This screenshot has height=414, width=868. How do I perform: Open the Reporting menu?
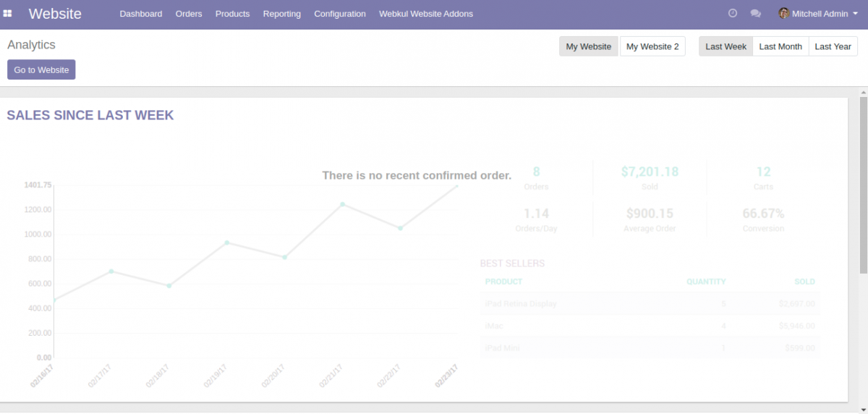tap(282, 14)
